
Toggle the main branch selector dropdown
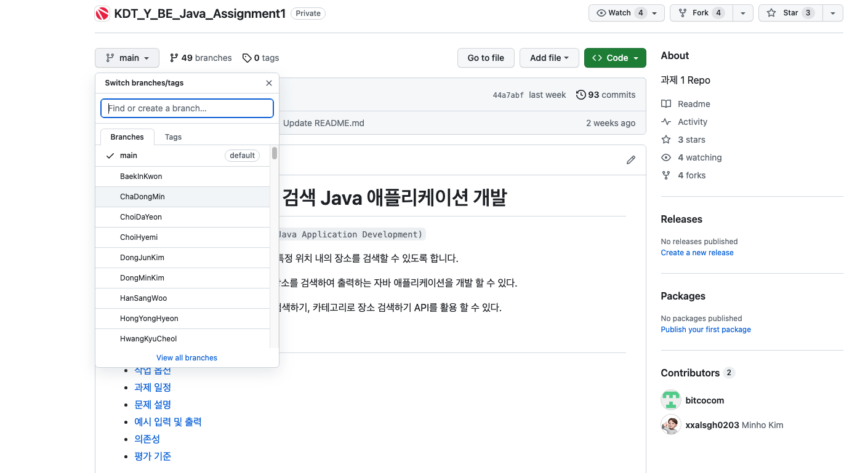click(x=127, y=58)
